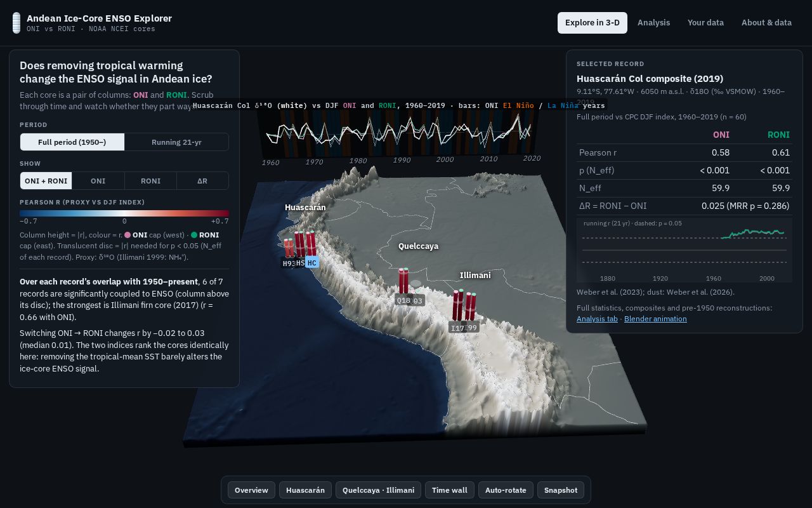Select the Pearson r RONI value 0.61
Screen dimensions: 812x508
click(781, 152)
